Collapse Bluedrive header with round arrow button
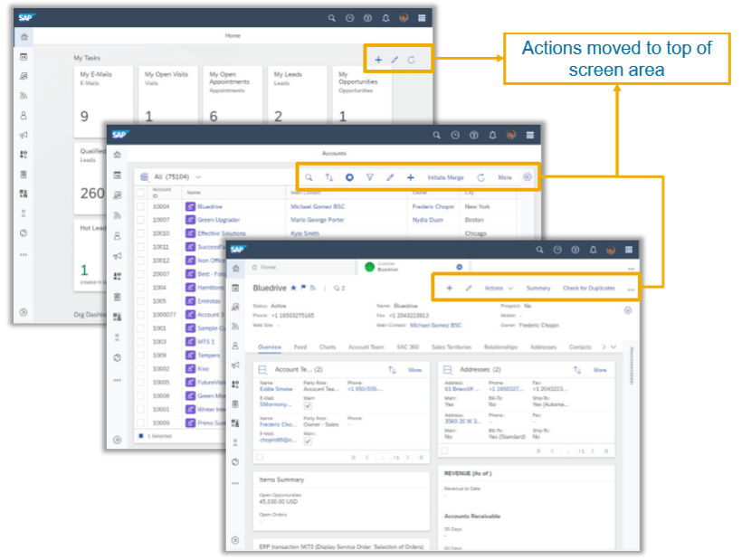This screenshot has width=742, height=560. coord(627,310)
